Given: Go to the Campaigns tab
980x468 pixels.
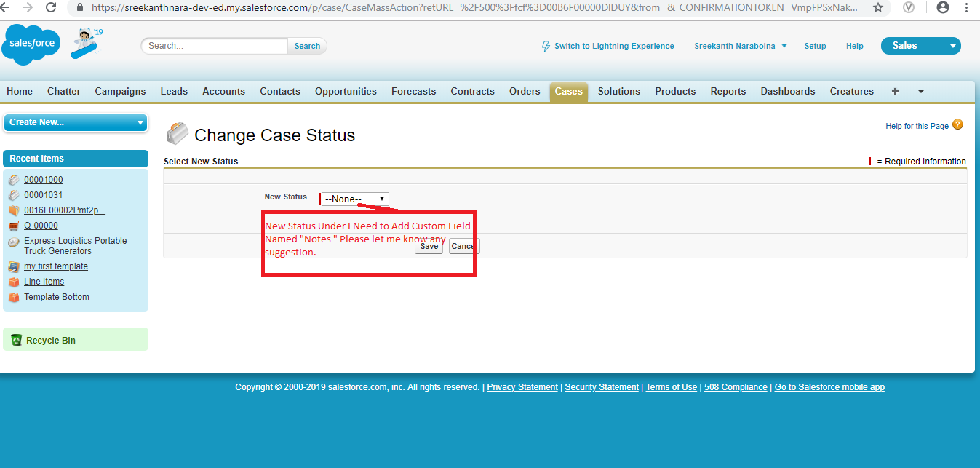Looking at the screenshot, I should (120, 91).
